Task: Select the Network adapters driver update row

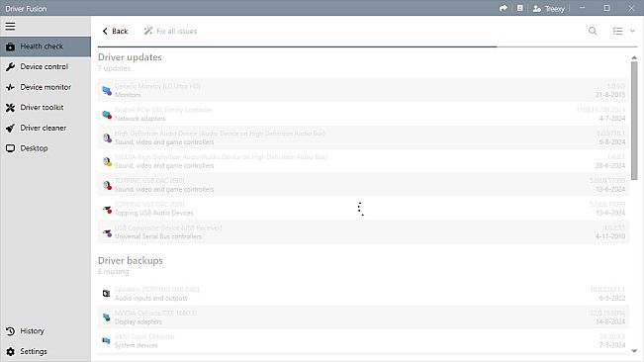Action: click(x=363, y=114)
